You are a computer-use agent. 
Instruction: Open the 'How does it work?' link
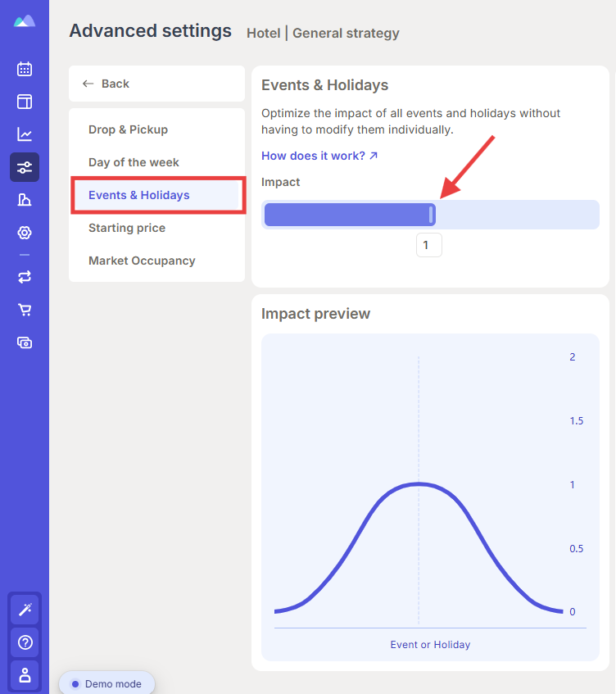click(x=319, y=156)
